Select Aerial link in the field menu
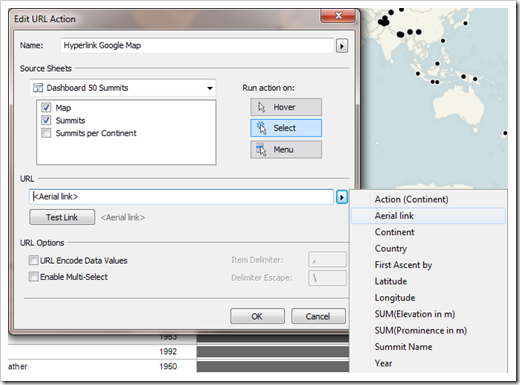The height and width of the screenshot is (385, 520). (428, 216)
